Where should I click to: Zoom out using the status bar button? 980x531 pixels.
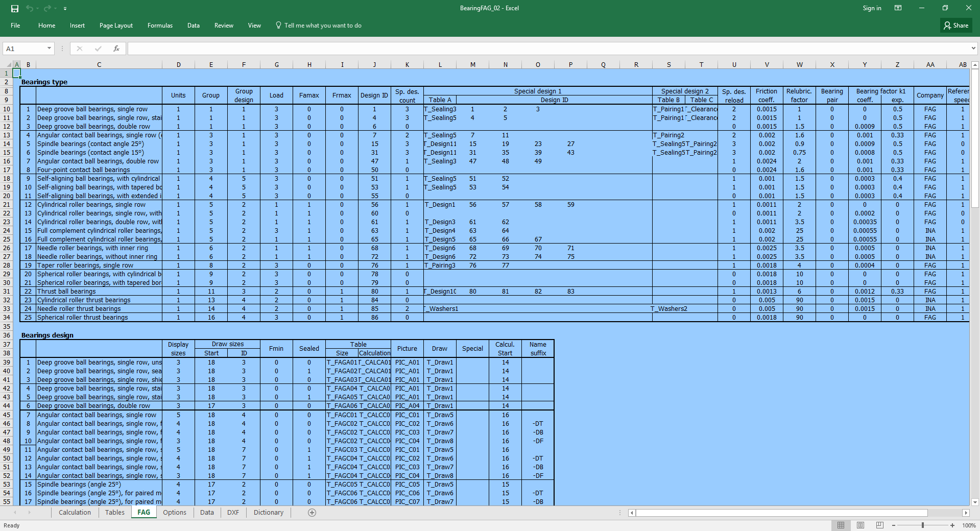[x=894, y=525]
